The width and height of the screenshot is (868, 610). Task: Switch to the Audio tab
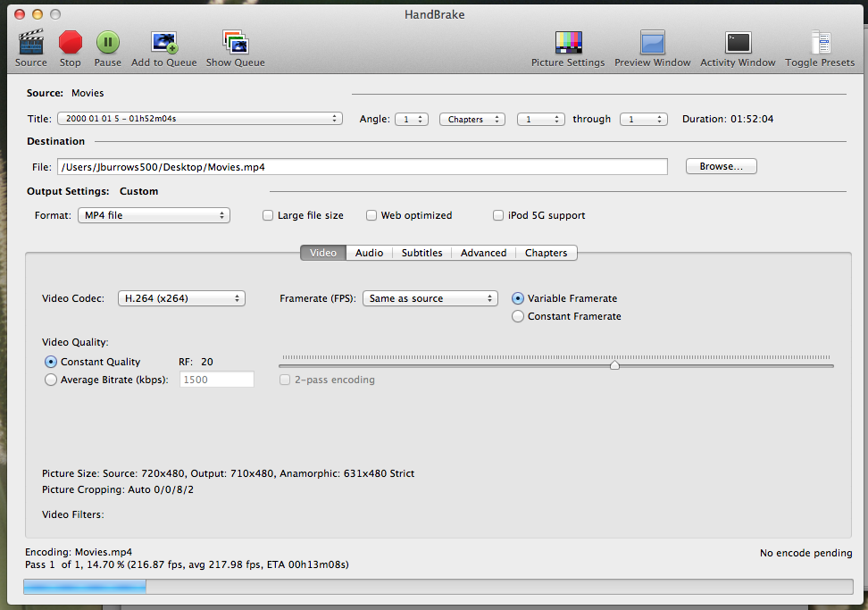coord(369,253)
